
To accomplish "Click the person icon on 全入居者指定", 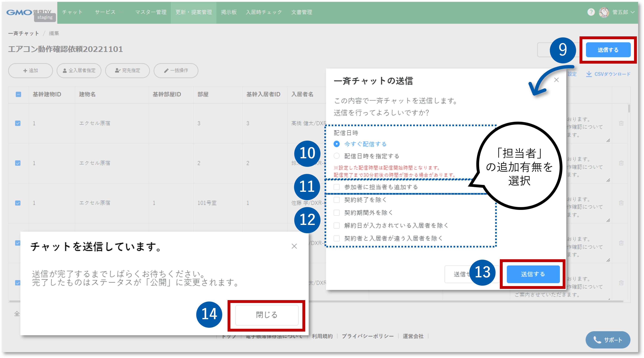I will pos(65,71).
